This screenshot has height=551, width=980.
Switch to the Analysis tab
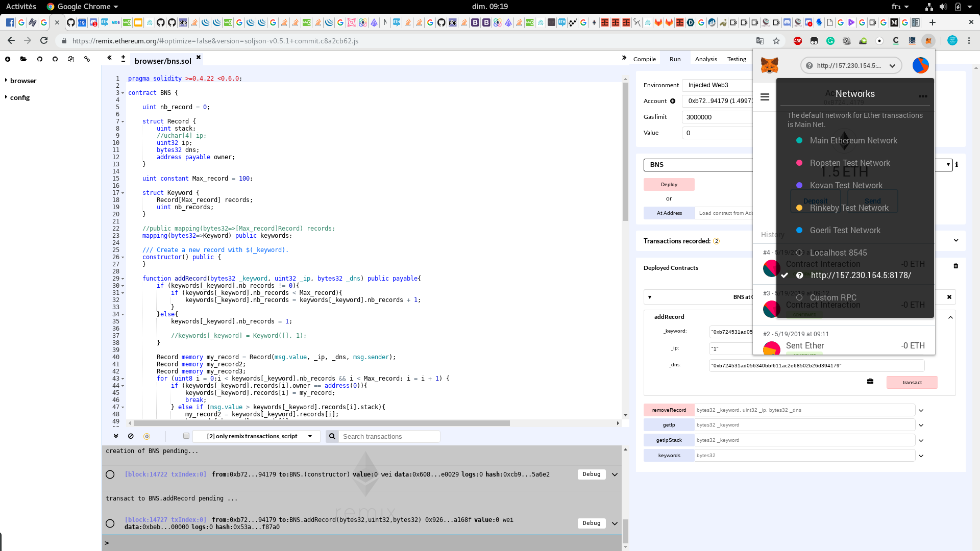[x=706, y=59]
